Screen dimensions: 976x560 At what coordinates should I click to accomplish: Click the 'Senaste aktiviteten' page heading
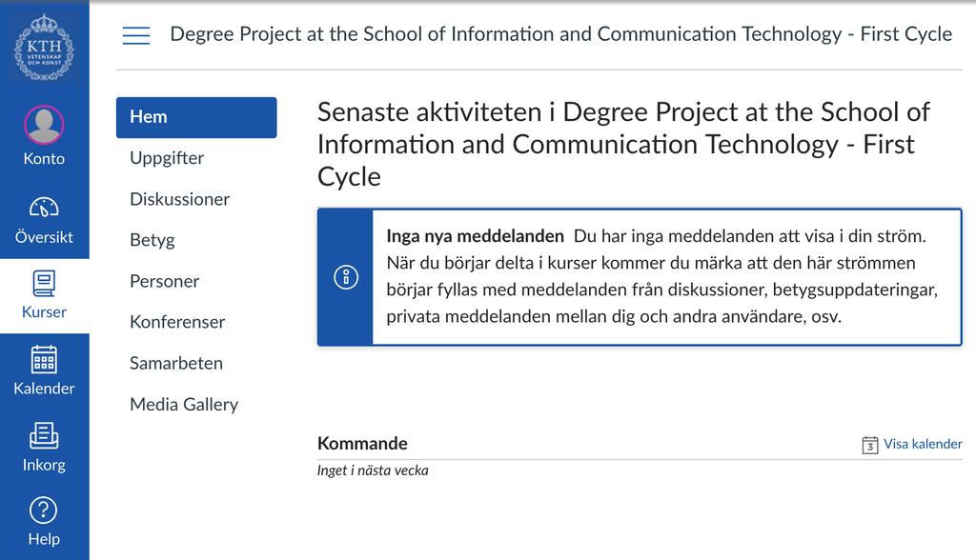[623, 145]
